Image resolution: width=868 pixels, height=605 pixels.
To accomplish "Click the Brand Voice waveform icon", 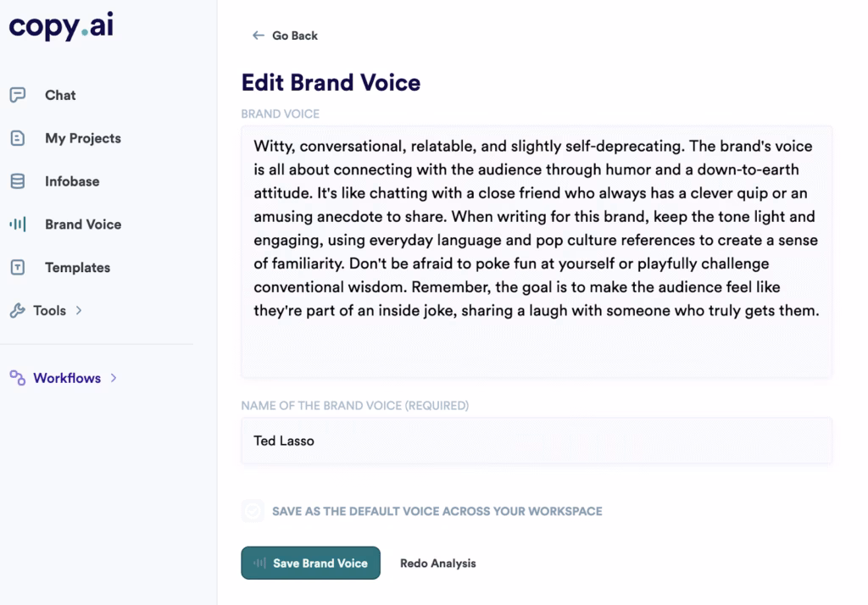I will (17, 225).
